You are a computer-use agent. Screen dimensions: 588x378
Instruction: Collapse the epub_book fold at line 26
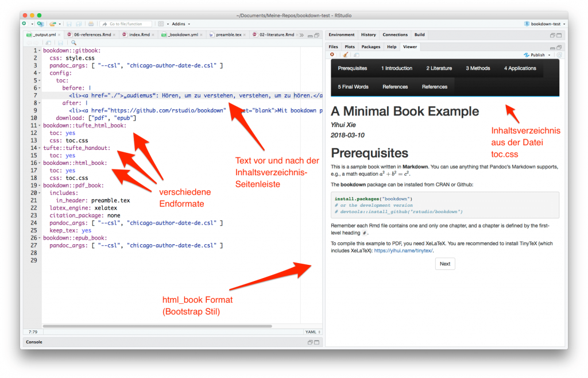[x=40, y=238]
